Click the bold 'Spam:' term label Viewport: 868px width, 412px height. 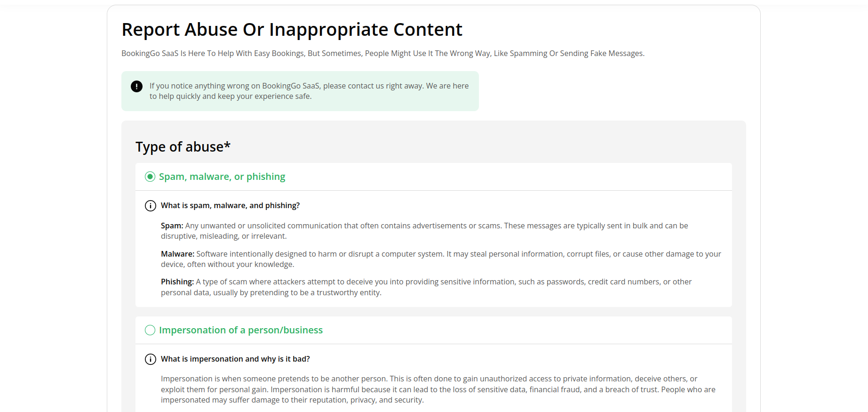point(172,226)
